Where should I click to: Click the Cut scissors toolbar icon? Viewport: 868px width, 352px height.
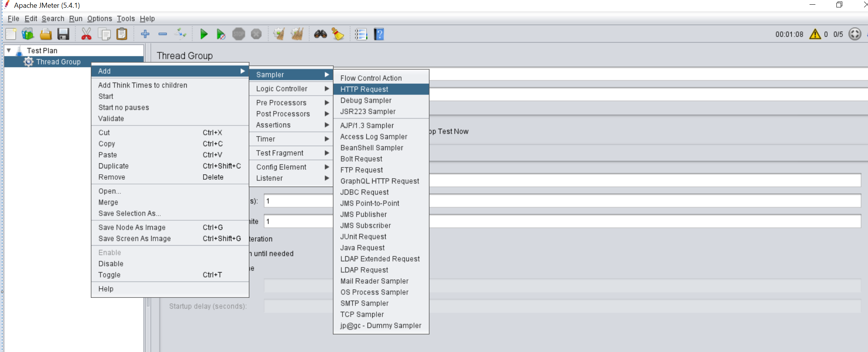(x=86, y=34)
